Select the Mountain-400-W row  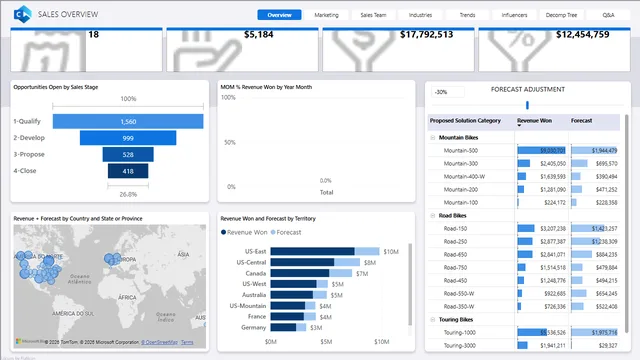524,177
